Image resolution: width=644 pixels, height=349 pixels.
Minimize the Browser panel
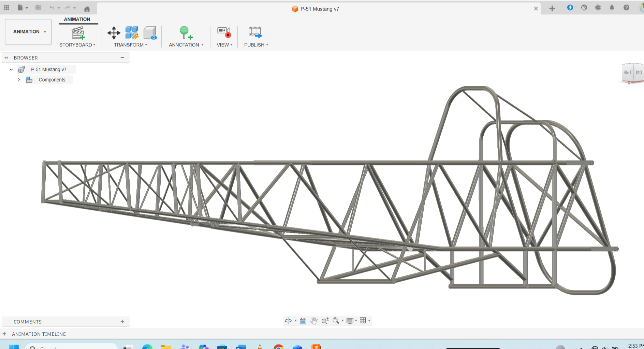[122, 58]
